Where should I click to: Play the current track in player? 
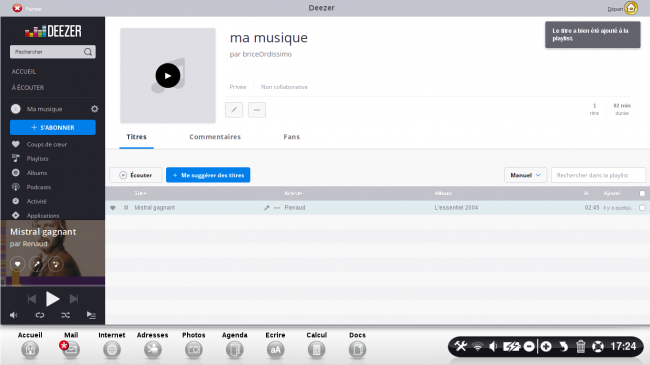(52, 299)
